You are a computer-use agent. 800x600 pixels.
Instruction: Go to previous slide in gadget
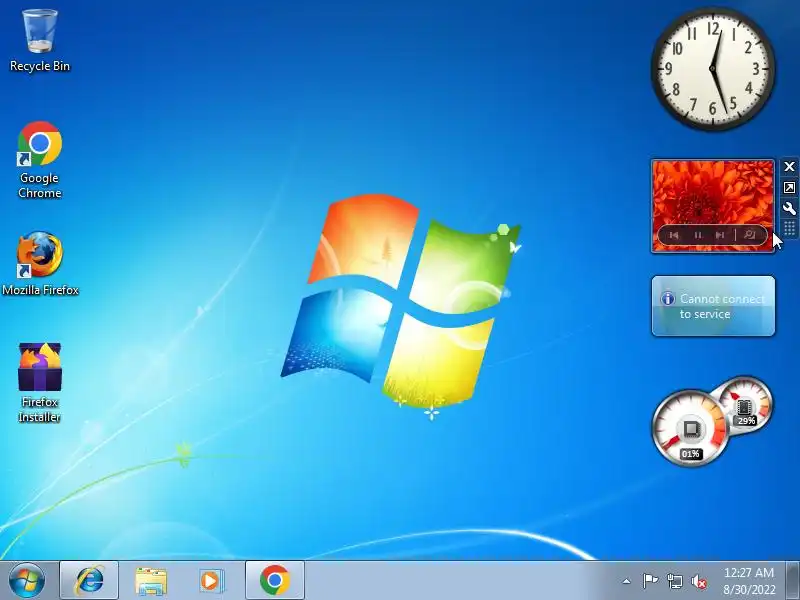coord(674,235)
